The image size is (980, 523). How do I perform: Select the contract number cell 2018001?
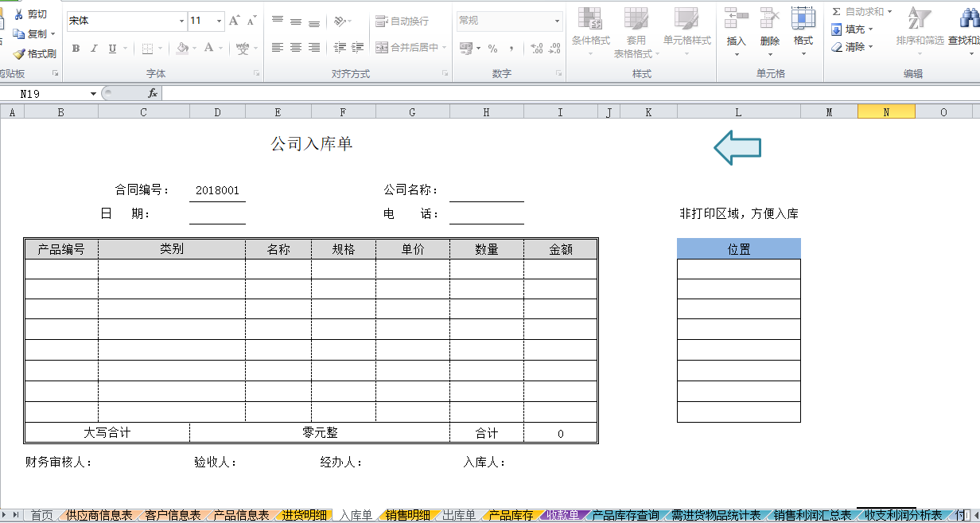(x=217, y=190)
